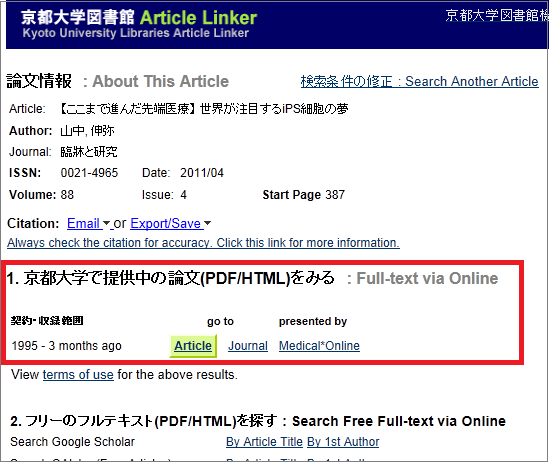Search Google Scholar By Article Title

(x=264, y=442)
